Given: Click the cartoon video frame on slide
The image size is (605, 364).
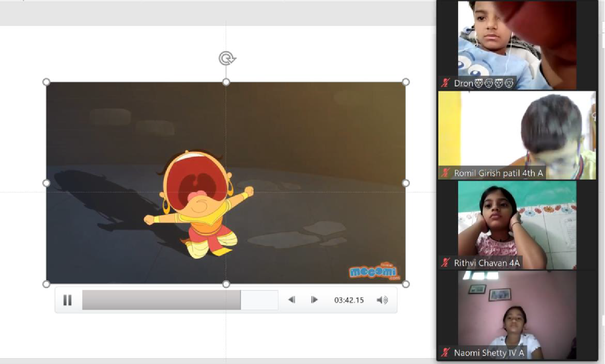Looking at the screenshot, I should 226,183.
